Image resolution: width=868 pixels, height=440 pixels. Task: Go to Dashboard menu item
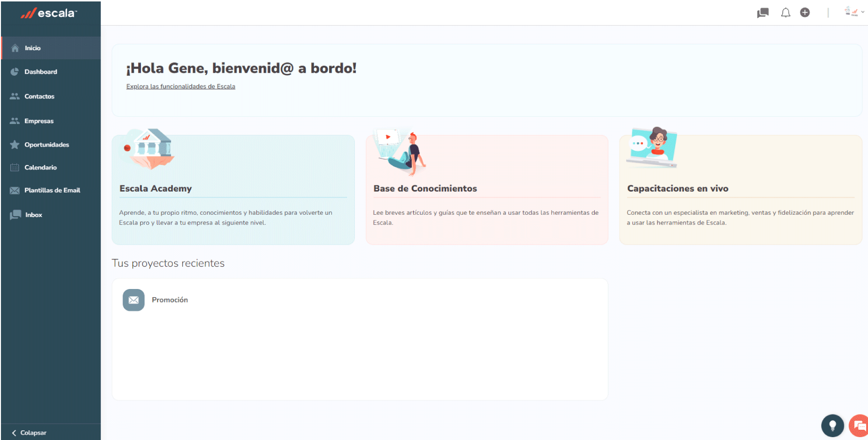tap(51, 71)
